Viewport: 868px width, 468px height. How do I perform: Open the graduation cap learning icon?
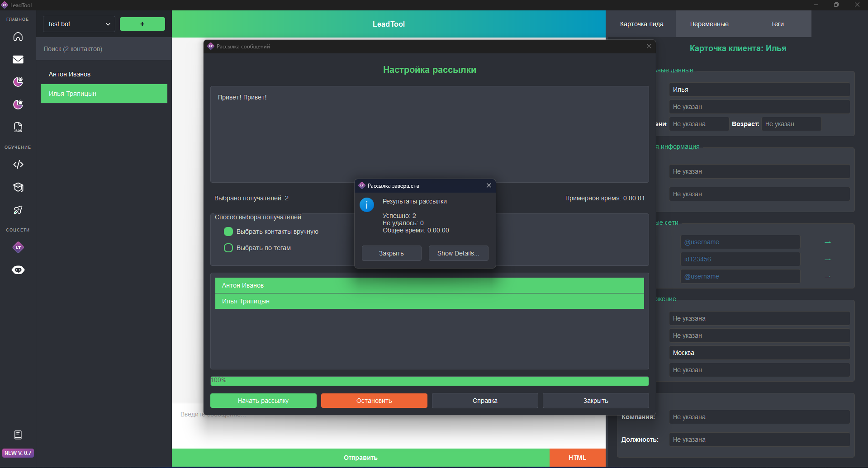(18, 187)
